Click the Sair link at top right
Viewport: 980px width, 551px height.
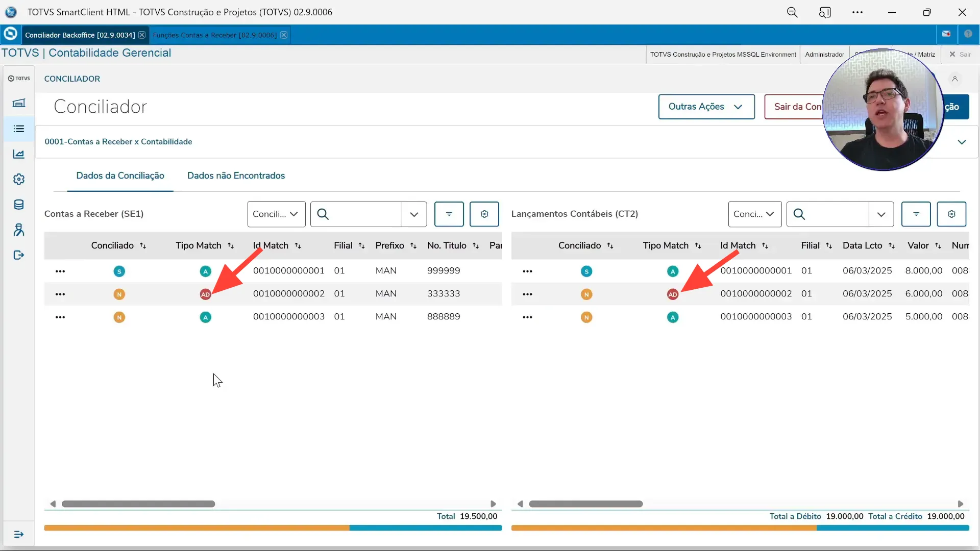pos(960,55)
